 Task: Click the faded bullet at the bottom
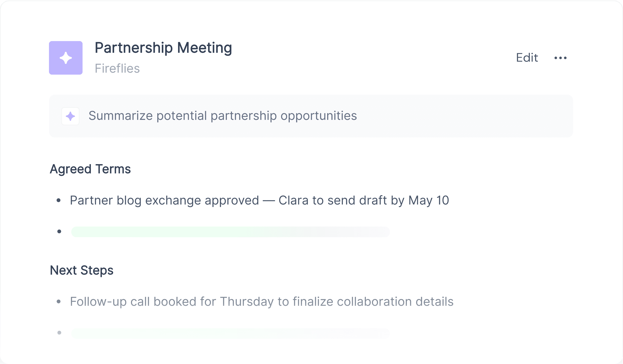pos(59,333)
